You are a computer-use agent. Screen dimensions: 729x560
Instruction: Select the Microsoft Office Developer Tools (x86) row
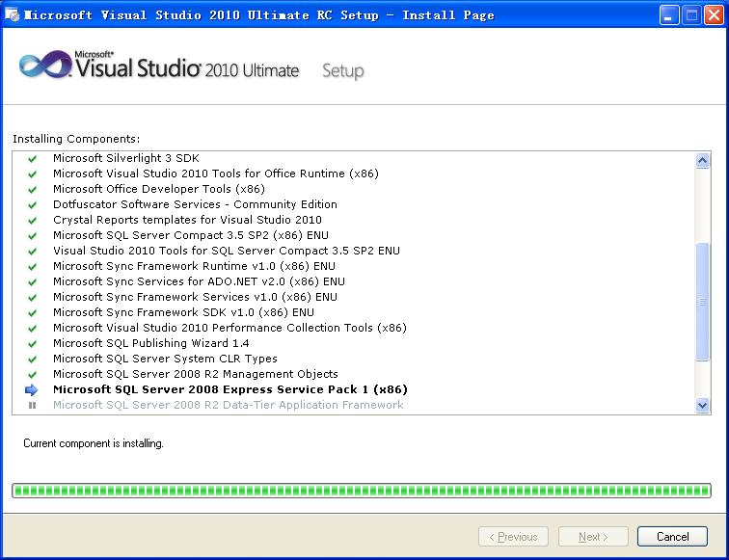(159, 189)
